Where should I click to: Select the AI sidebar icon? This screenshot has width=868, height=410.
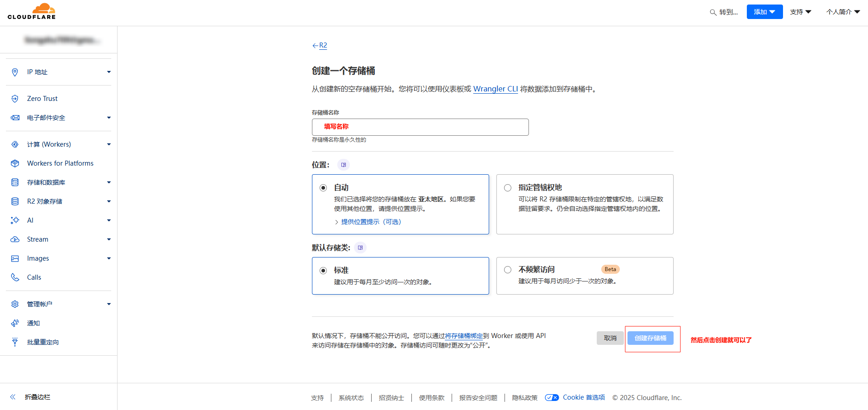15,220
